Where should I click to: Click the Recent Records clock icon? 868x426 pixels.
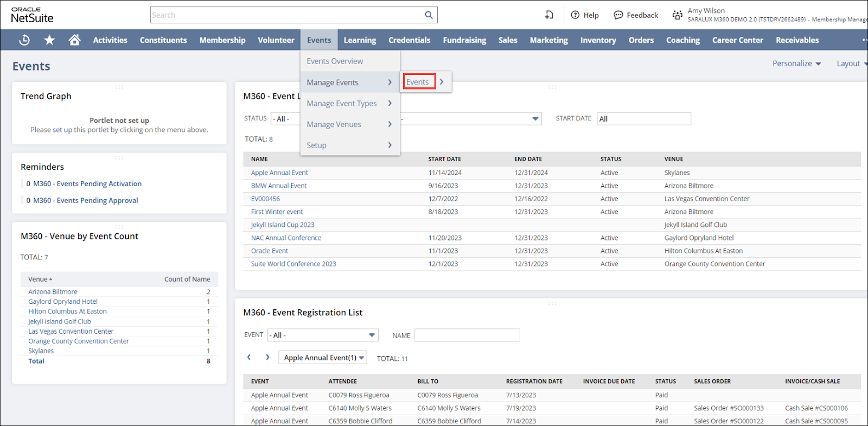point(24,40)
